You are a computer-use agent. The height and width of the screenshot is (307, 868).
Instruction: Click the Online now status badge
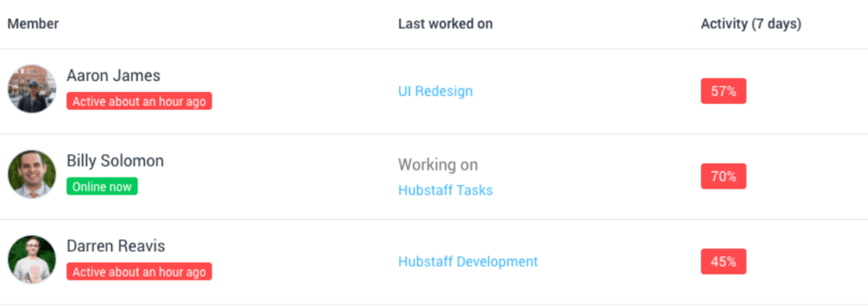tap(102, 187)
